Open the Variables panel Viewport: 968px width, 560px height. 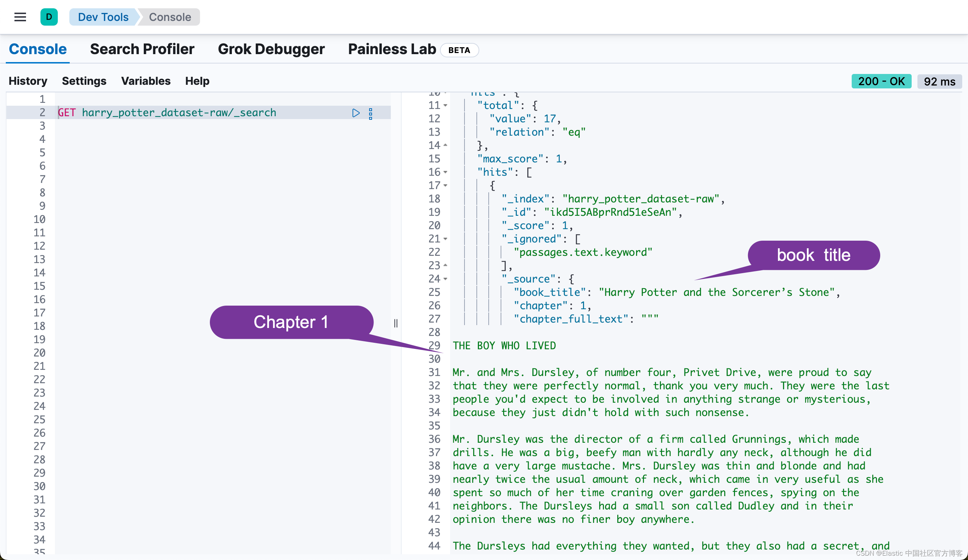[x=146, y=81]
